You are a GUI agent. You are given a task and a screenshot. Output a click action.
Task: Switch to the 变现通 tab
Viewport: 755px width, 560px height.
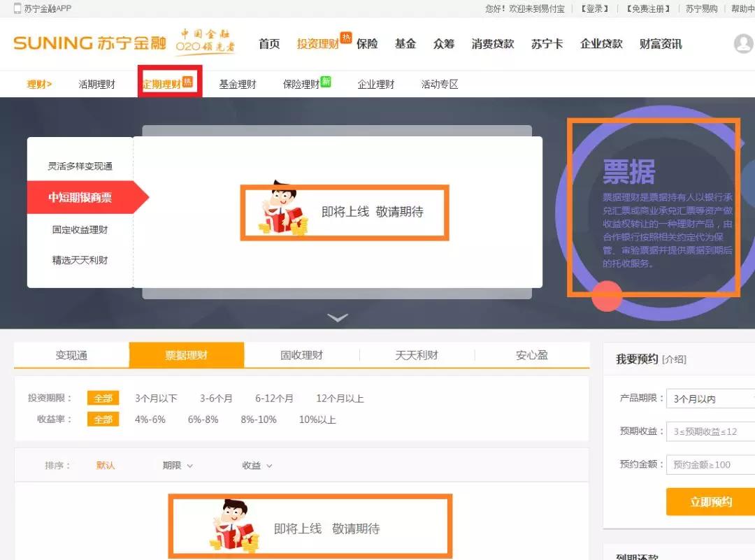[x=71, y=354]
